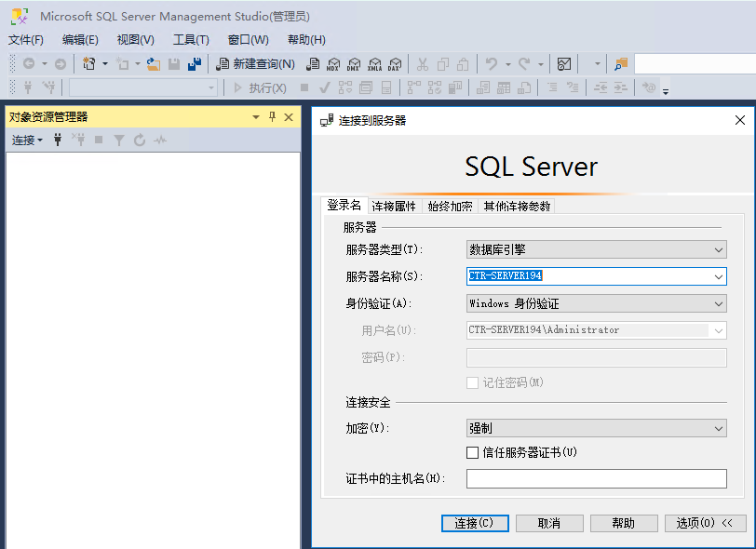Click the 连接(C) button
The height and width of the screenshot is (549, 756).
pyautogui.click(x=475, y=523)
